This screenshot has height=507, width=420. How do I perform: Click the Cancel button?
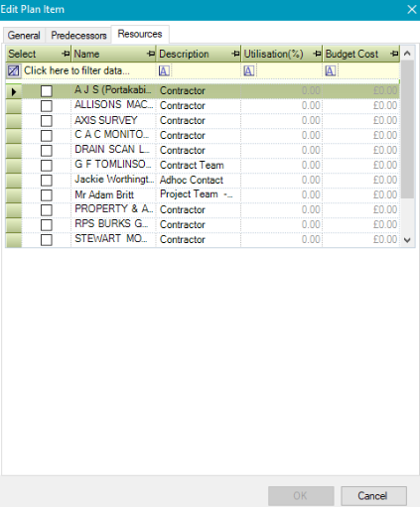click(373, 495)
